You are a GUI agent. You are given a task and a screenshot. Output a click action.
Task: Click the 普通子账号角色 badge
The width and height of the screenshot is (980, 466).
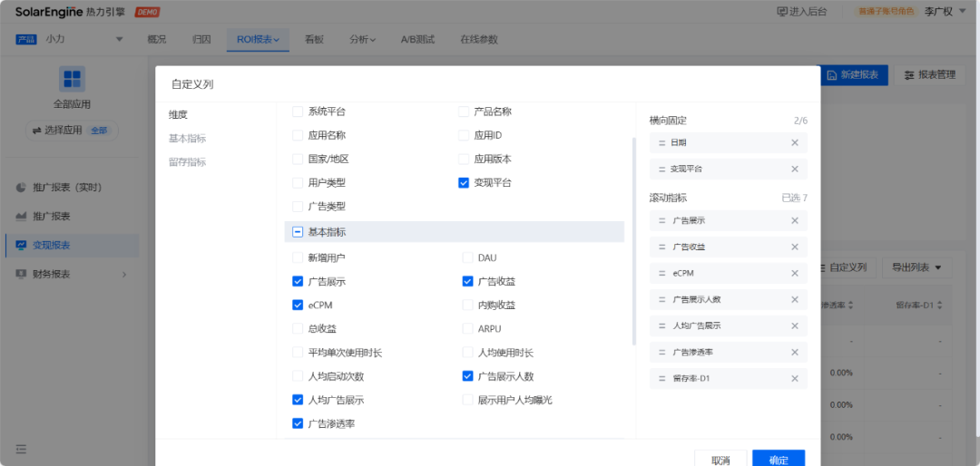(887, 11)
